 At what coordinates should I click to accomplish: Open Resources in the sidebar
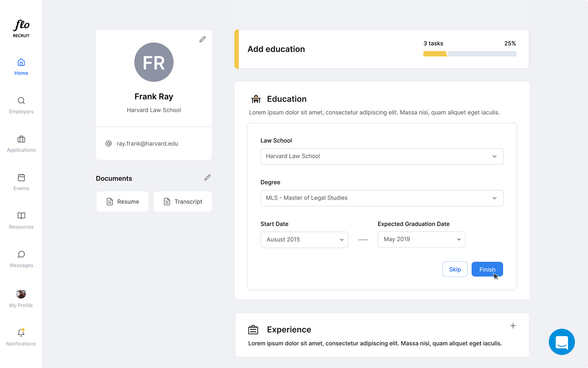click(21, 221)
